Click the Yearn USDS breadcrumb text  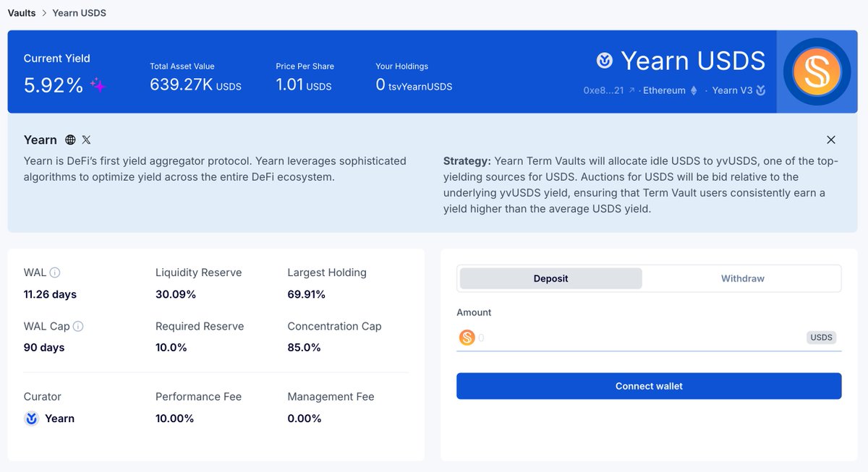pyautogui.click(x=80, y=13)
